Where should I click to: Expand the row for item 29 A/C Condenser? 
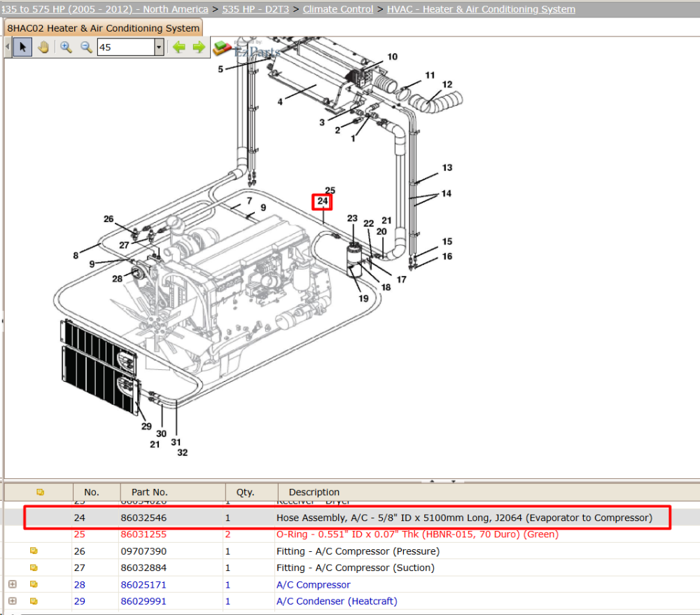[13, 601]
